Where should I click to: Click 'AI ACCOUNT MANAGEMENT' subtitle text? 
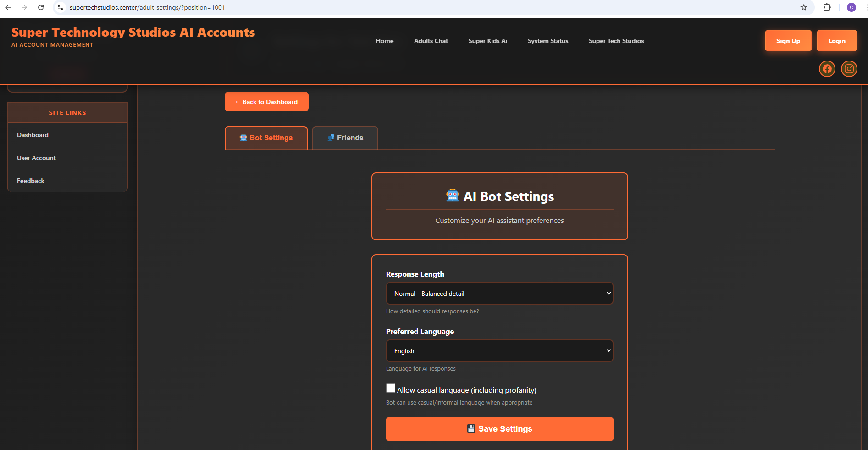click(52, 45)
